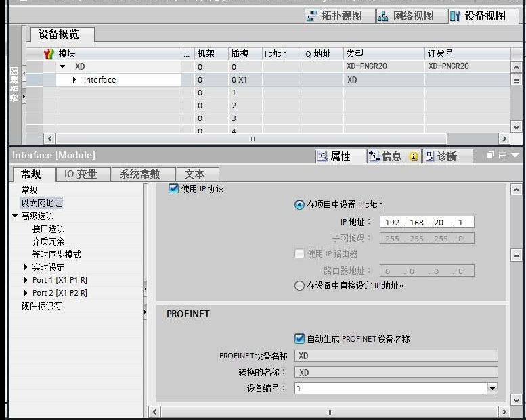Open the 诊断 diagnostics tab
Screen dimensions: 526x420
pyautogui.click(x=447, y=156)
